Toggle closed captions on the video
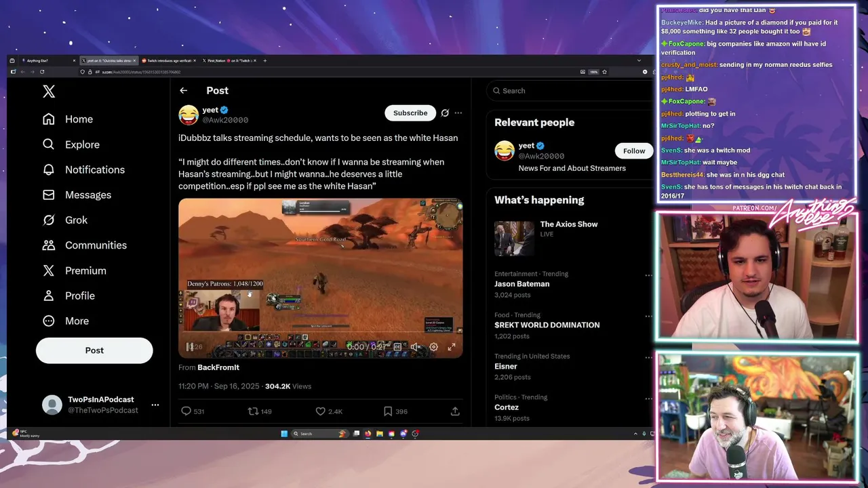 click(397, 347)
